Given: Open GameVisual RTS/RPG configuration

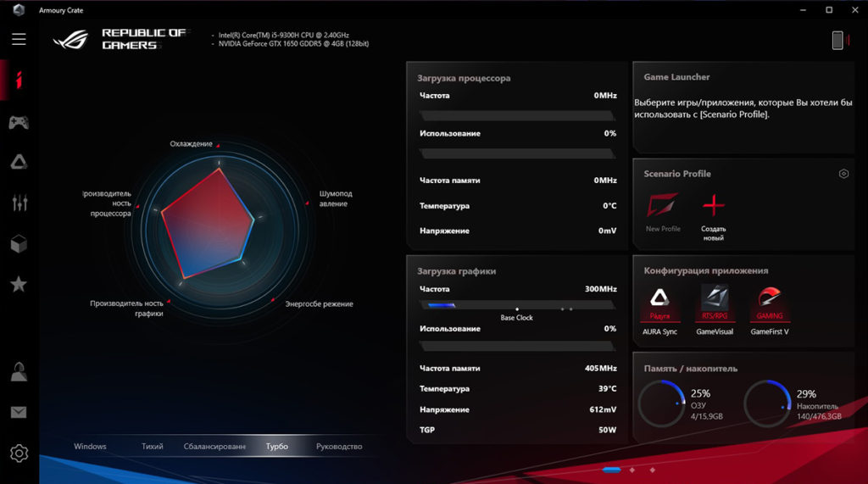Looking at the screenshot, I should coord(715,303).
